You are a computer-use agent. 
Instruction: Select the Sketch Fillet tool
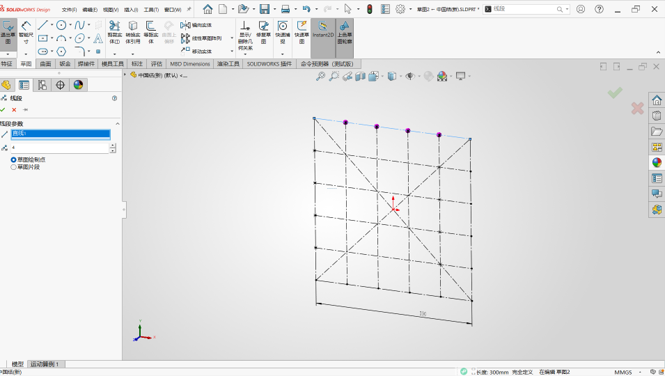click(79, 52)
